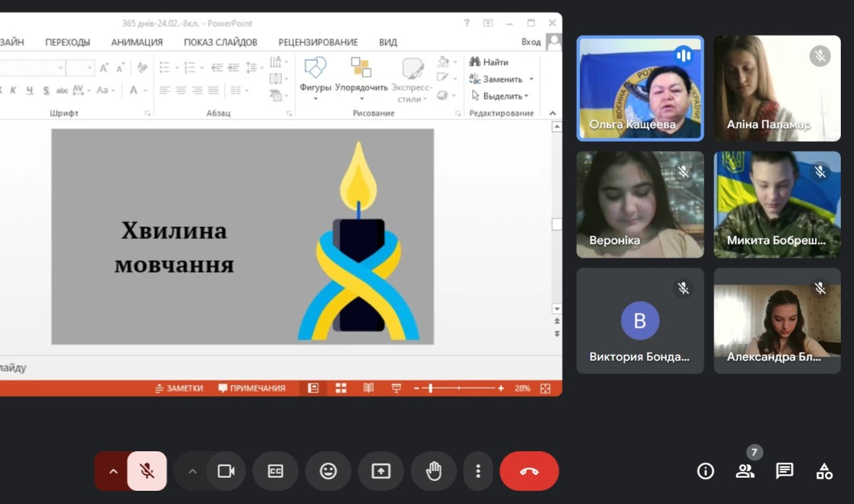Toggle the camera on or off
The width and height of the screenshot is (854, 504).
(226, 471)
